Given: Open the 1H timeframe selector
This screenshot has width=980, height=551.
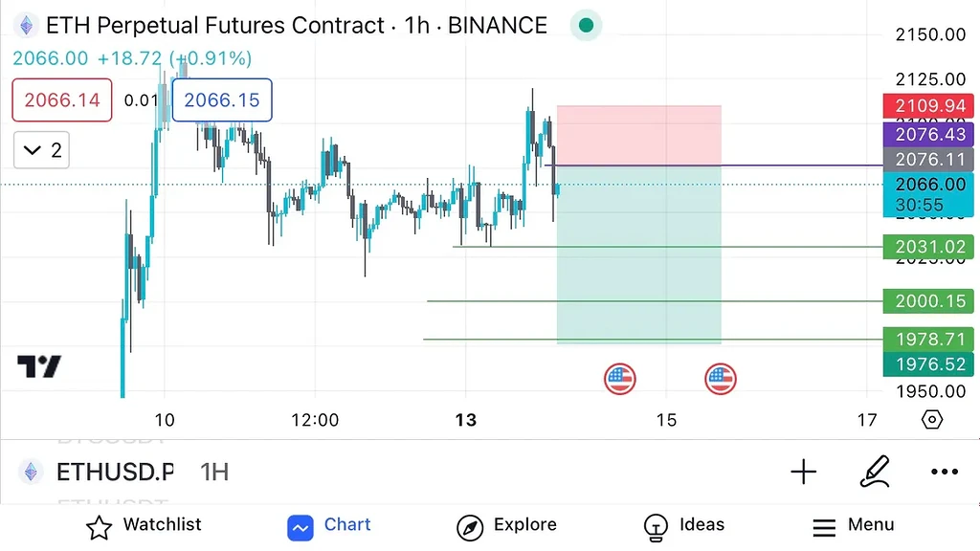Looking at the screenshot, I should 212,472.
